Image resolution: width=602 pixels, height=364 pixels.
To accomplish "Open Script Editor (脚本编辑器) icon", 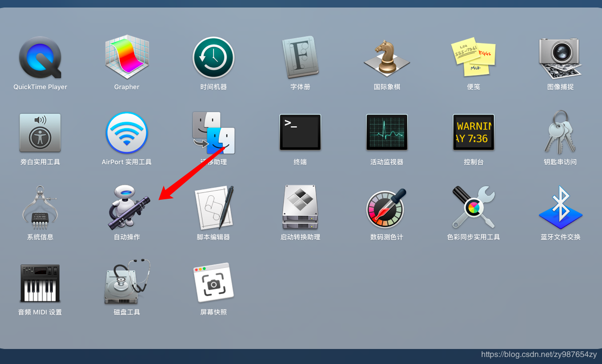I will click(214, 207).
